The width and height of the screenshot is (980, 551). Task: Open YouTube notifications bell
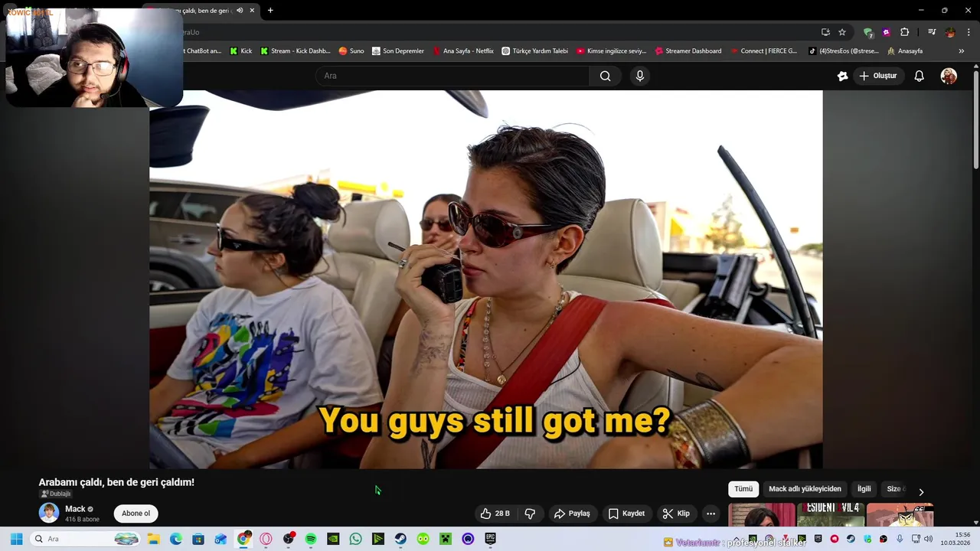(x=920, y=76)
